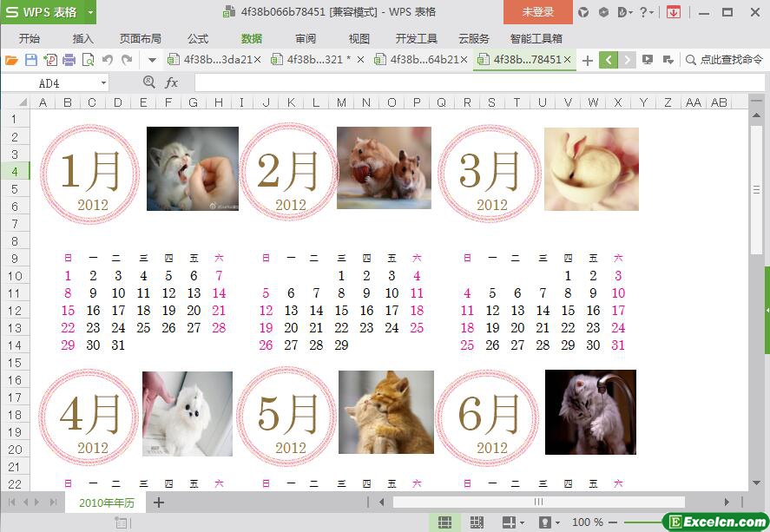The height and width of the screenshot is (532, 770).
Task: Click the 未登录 login button
Action: [x=537, y=12]
